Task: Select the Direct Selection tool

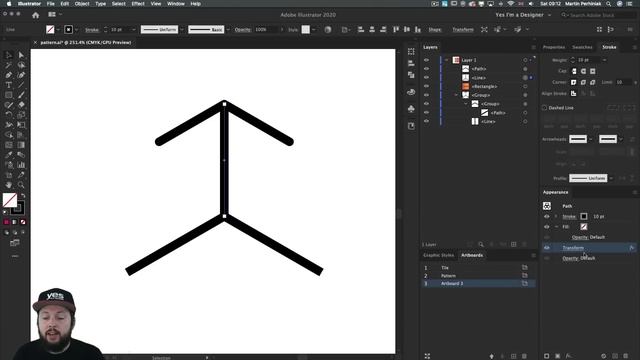Action: click(21, 55)
